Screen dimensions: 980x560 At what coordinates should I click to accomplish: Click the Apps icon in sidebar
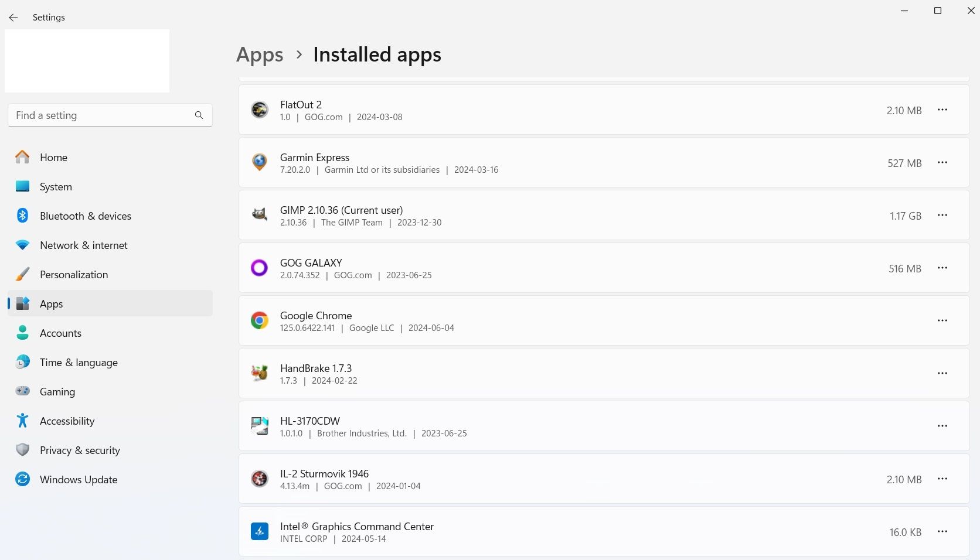click(22, 303)
